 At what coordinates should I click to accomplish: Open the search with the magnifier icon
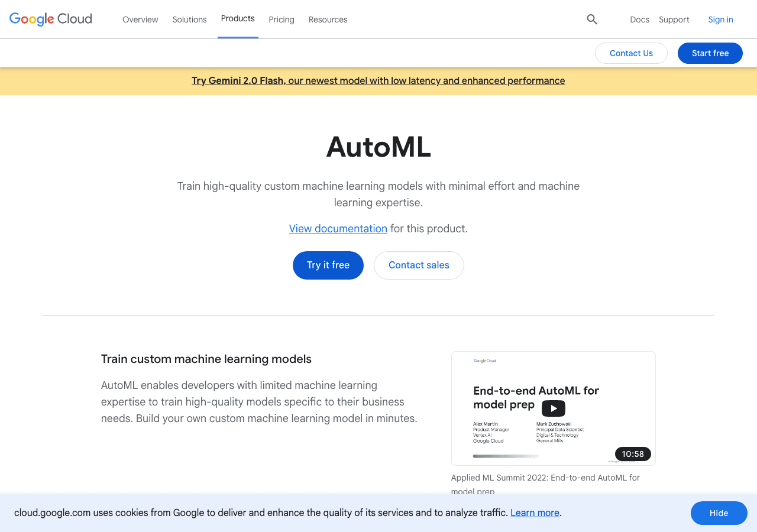tap(591, 19)
